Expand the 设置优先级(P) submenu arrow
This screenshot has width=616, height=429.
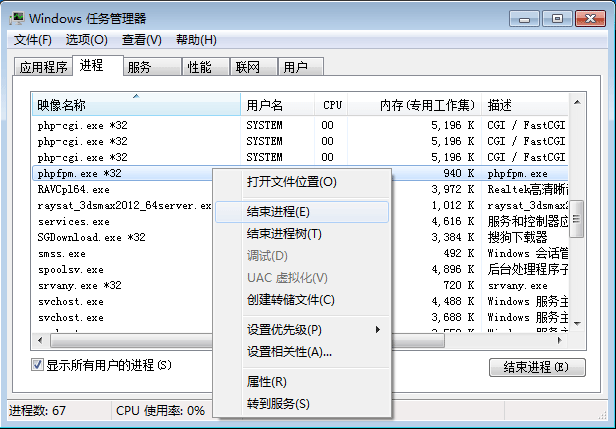[378, 330]
